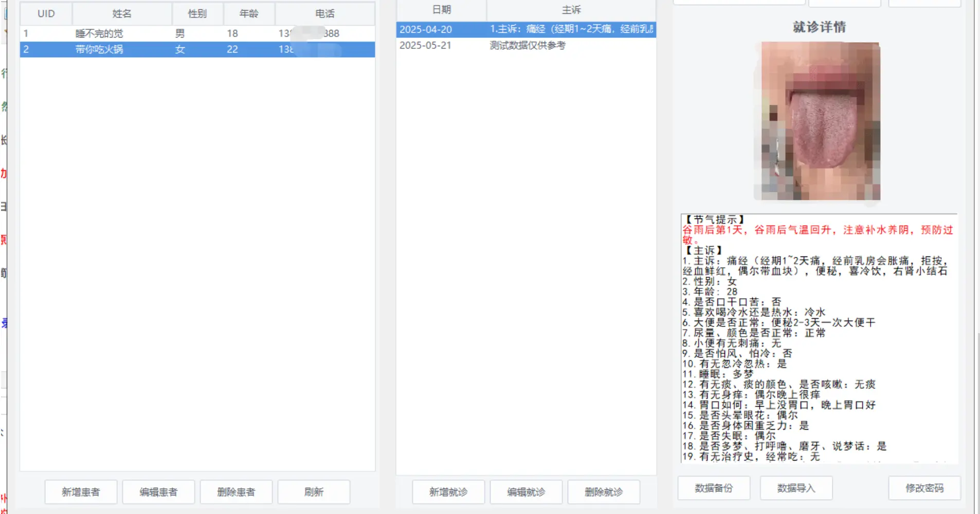Open 编辑就诊 to edit the visit
Image resolution: width=980 pixels, height=514 pixels.
[526, 492]
